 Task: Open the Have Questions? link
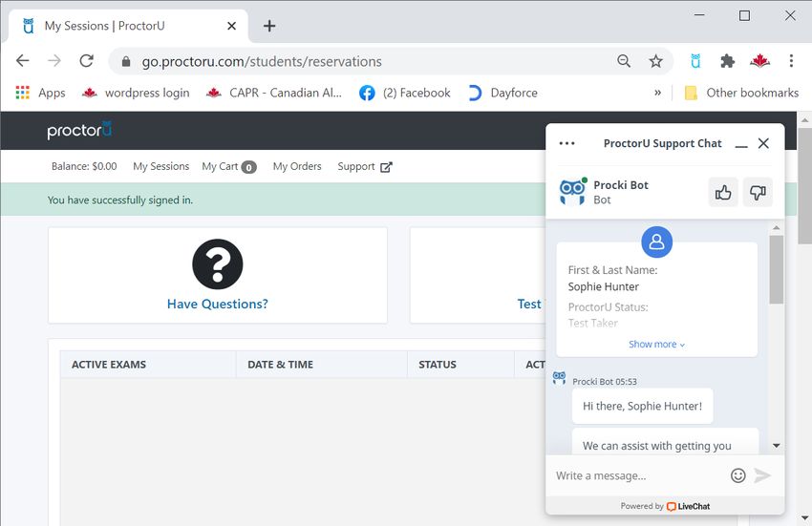pyautogui.click(x=218, y=304)
